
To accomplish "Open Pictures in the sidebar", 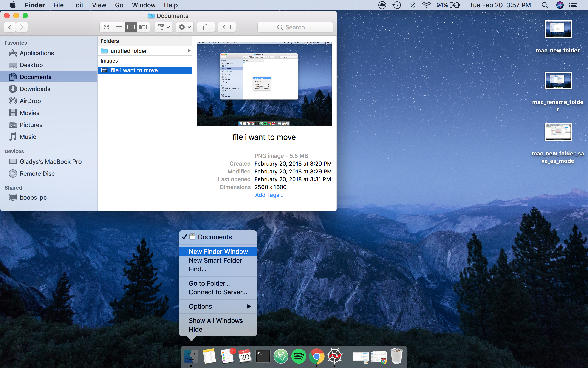I will tap(49, 125).
